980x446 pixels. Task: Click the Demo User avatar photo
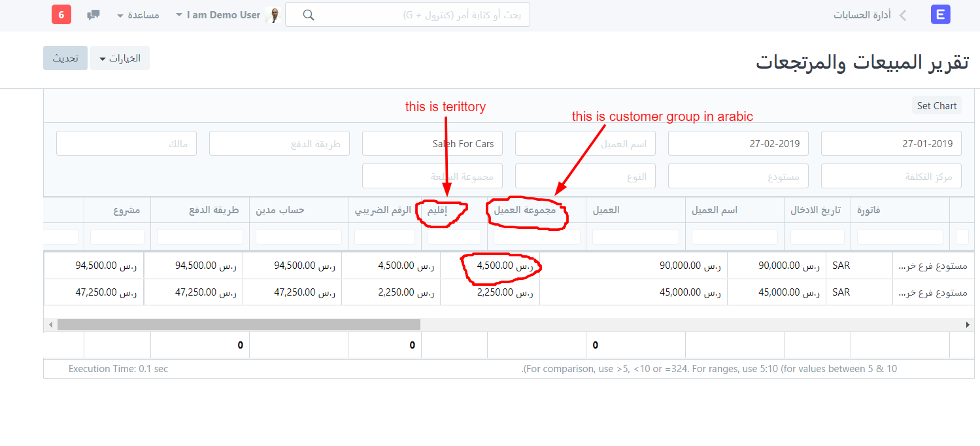(x=273, y=14)
